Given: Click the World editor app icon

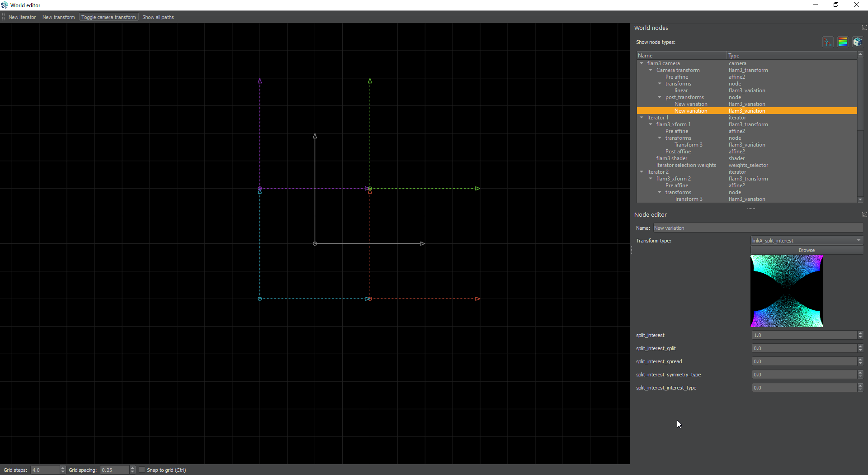Looking at the screenshot, I should pyautogui.click(x=5, y=5).
